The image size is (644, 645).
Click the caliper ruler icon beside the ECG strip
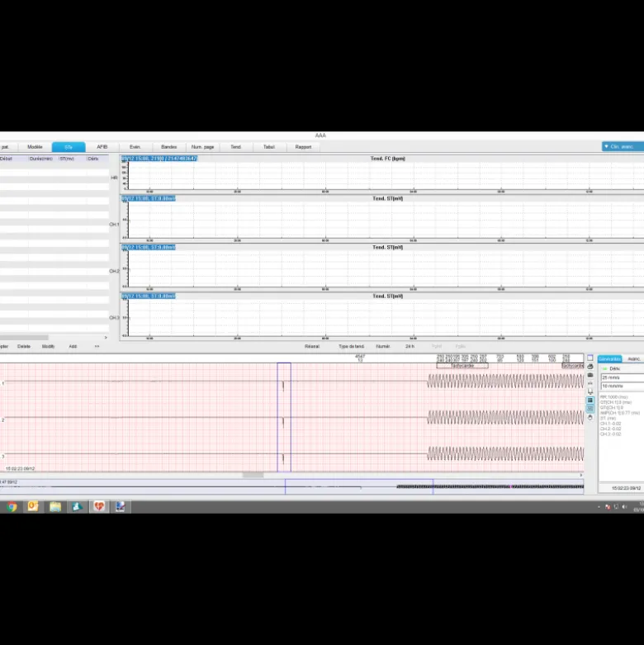(x=590, y=383)
